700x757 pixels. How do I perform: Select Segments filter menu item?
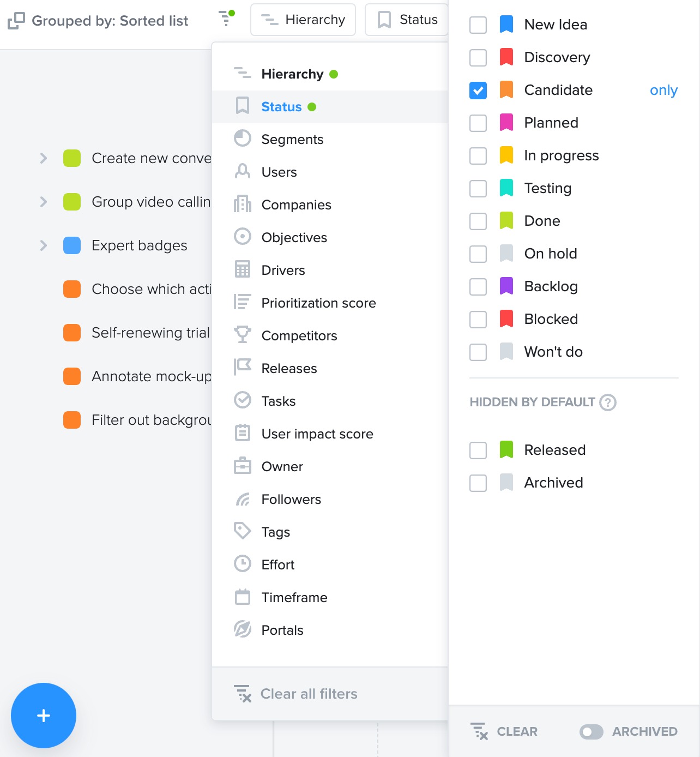click(330, 139)
